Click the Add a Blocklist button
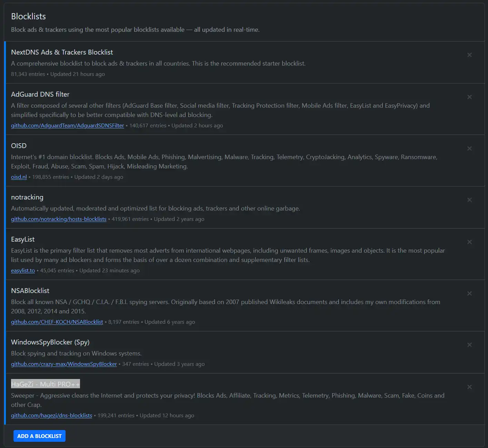 (39, 436)
